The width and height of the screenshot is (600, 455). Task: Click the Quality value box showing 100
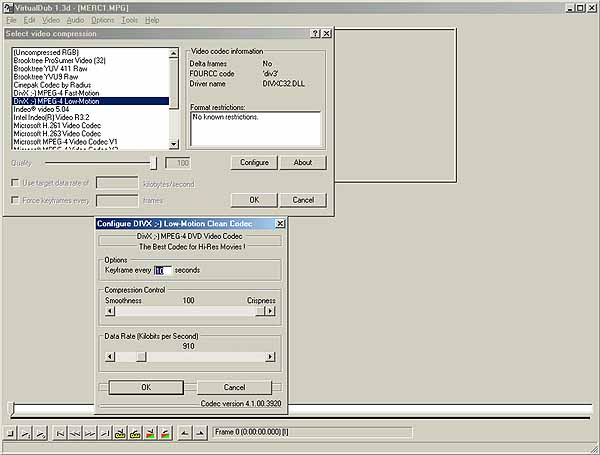pyautogui.click(x=178, y=163)
